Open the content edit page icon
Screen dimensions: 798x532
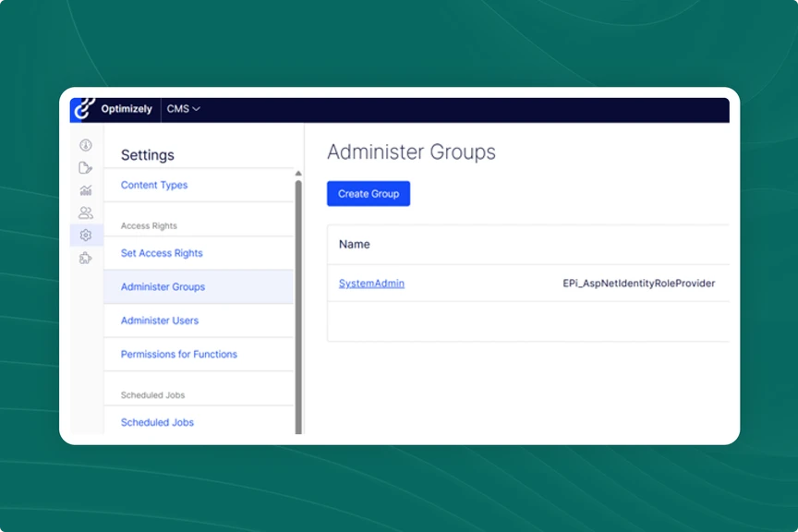(86, 168)
